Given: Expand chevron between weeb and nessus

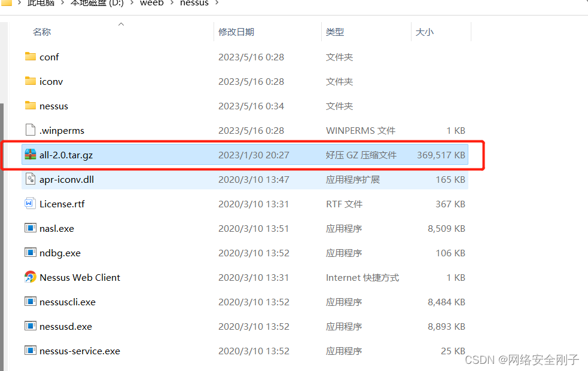Looking at the screenshot, I should 172,3.
